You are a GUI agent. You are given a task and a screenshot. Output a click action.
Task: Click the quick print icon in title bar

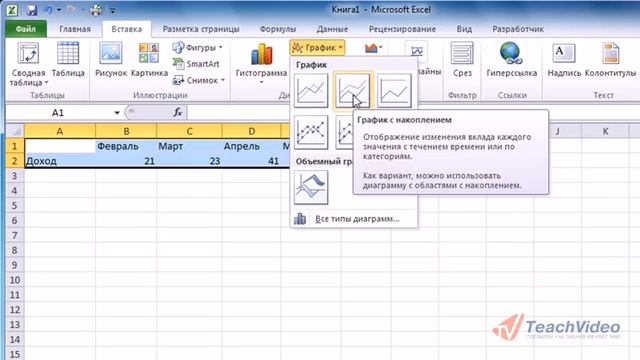[x=96, y=10]
